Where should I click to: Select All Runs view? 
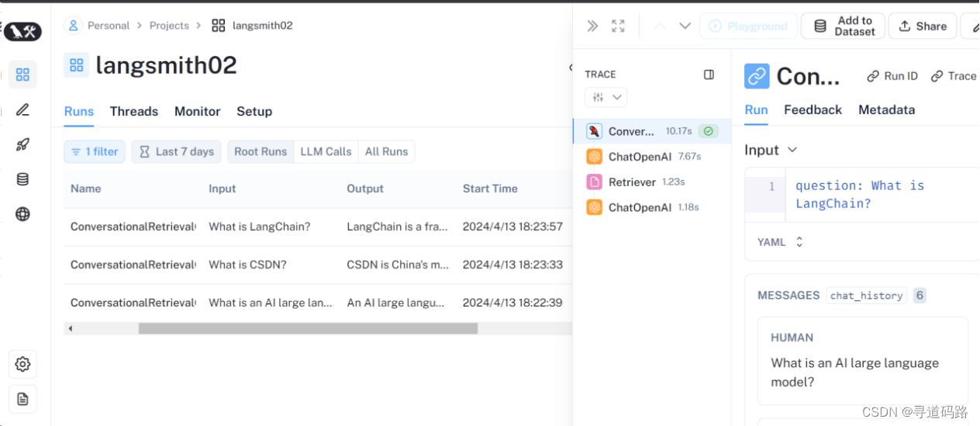coord(386,151)
